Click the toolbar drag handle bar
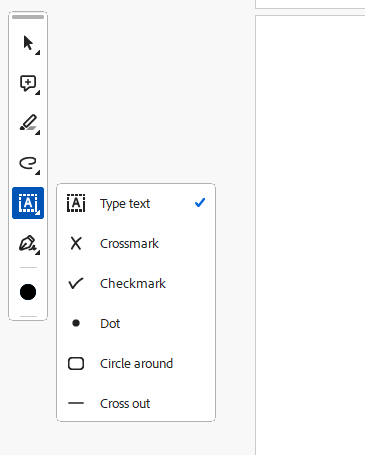This screenshot has width=365, height=455. point(28,17)
